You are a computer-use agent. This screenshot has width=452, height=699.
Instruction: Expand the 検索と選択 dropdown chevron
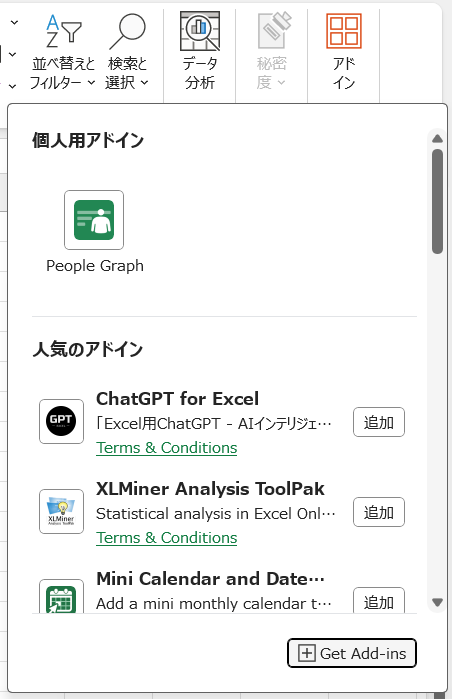[144, 82]
